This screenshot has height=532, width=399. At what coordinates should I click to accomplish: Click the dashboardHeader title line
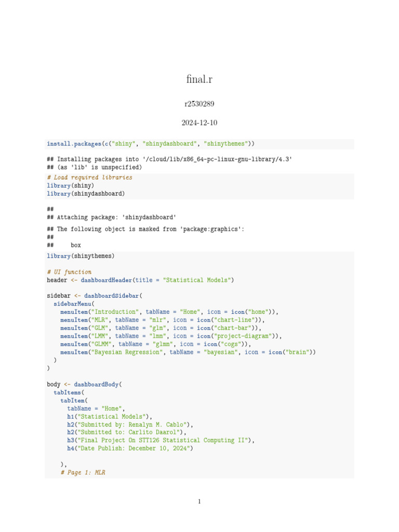tap(140, 280)
